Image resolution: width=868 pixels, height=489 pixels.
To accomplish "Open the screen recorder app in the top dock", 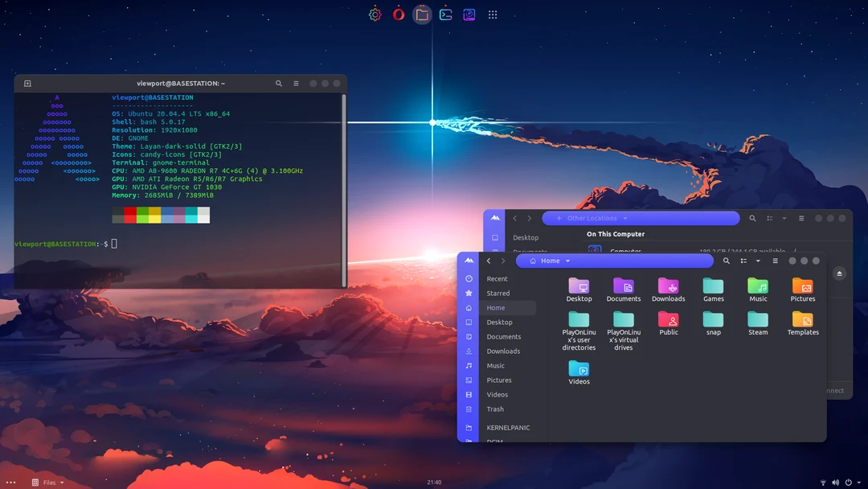I will tap(469, 14).
